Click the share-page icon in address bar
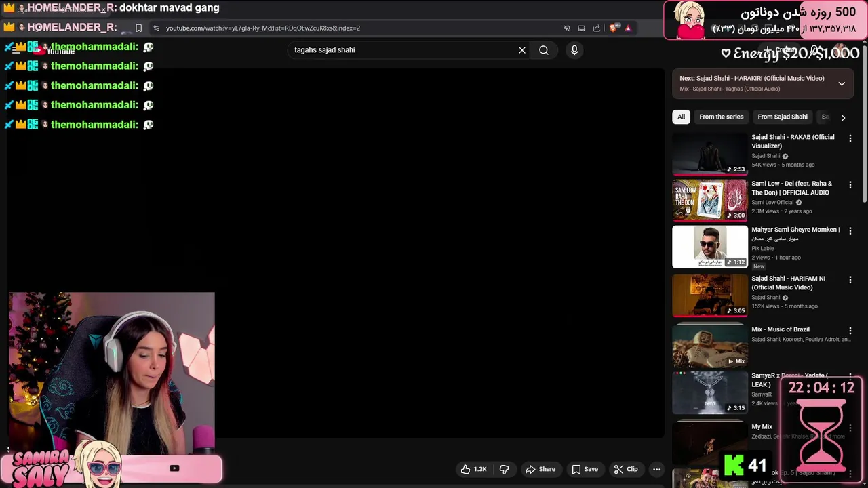 pyautogui.click(x=597, y=28)
